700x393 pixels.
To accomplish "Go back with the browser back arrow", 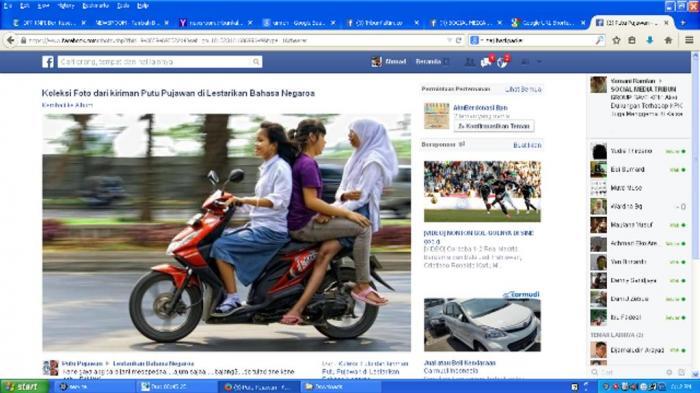I will 10,40.
